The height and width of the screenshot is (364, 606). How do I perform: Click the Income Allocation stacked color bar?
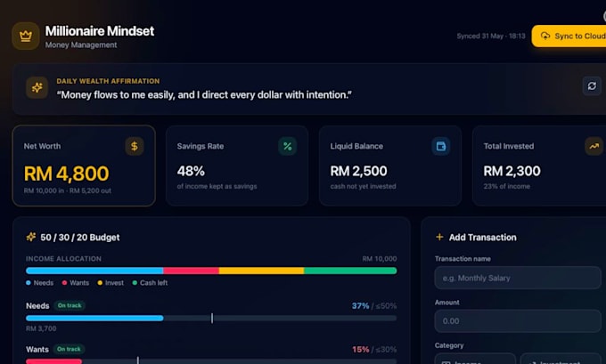211,271
